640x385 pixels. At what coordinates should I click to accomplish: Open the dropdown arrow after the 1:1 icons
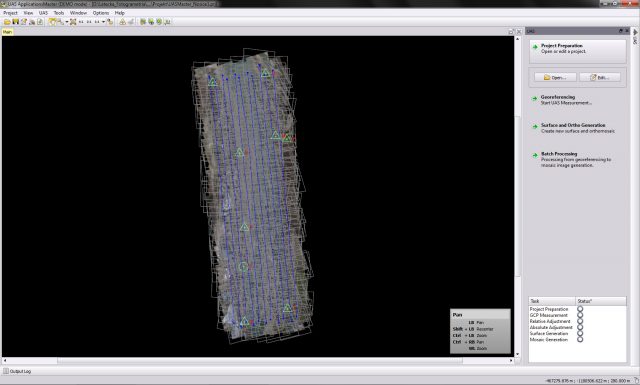[103, 22]
